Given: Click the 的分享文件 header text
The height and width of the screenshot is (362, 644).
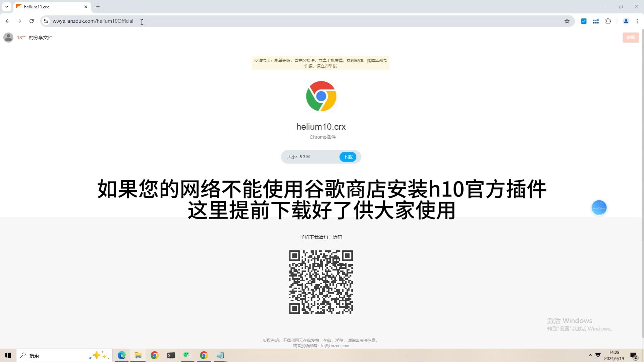Looking at the screenshot, I should pos(41,38).
